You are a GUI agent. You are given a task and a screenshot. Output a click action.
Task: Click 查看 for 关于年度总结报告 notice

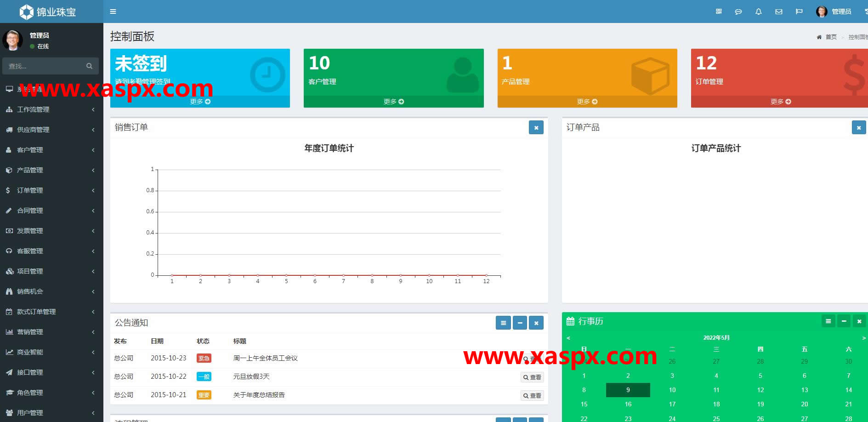point(532,396)
